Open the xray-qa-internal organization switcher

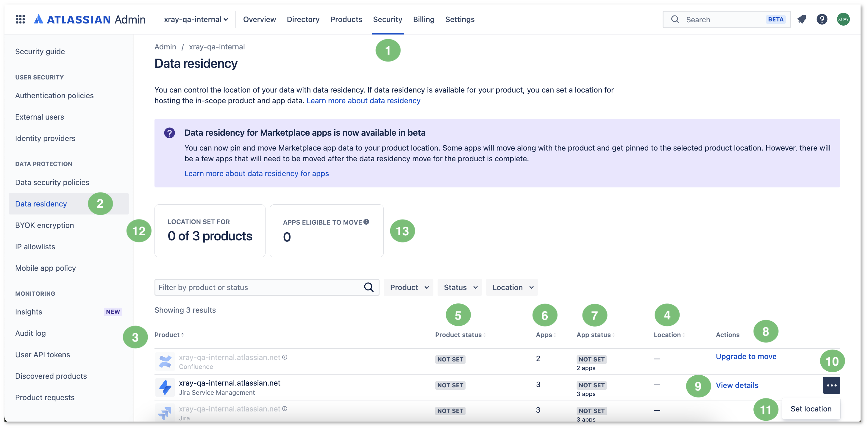[x=196, y=20]
